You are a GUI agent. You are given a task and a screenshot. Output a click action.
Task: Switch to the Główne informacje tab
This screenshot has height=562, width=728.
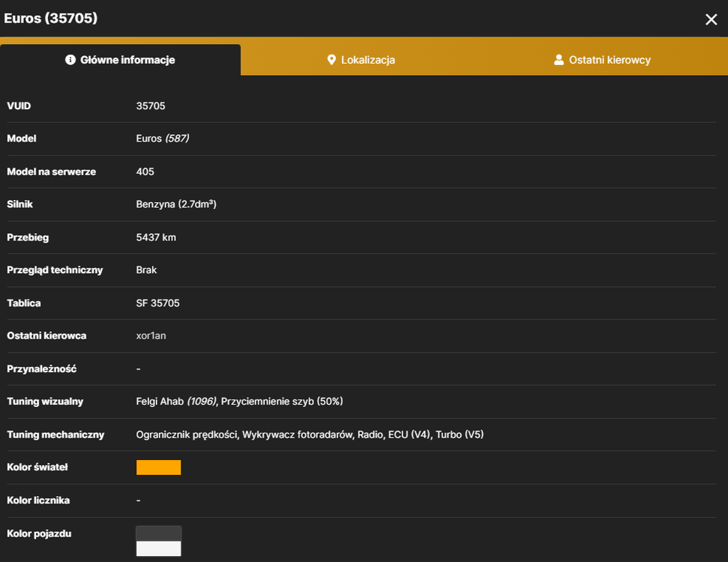pos(120,60)
